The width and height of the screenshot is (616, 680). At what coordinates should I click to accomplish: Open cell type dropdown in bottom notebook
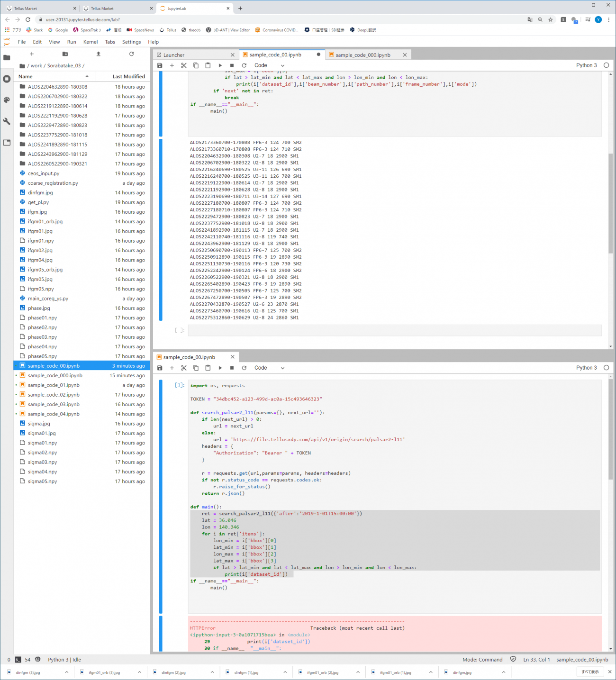pyautogui.click(x=269, y=368)
